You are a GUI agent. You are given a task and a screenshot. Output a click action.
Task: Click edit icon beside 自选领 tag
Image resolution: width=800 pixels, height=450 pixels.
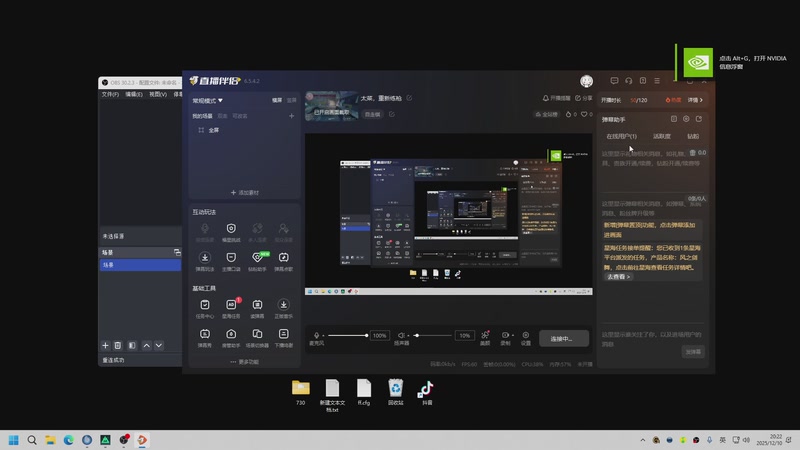point(392,114)
